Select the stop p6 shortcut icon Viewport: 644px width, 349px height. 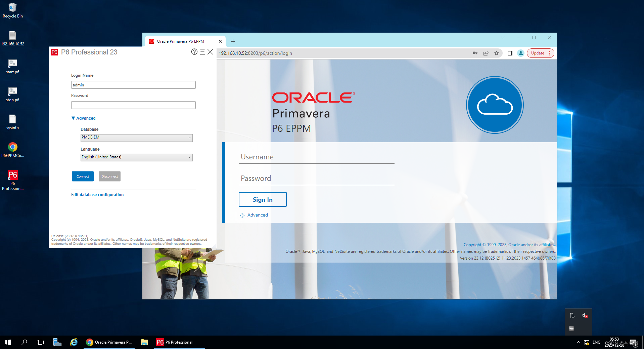coord(12,94)
